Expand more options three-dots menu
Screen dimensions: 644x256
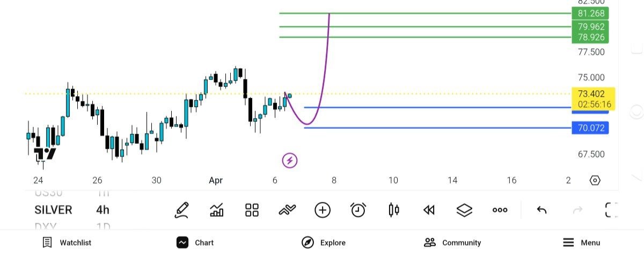(x=500, y=210)
